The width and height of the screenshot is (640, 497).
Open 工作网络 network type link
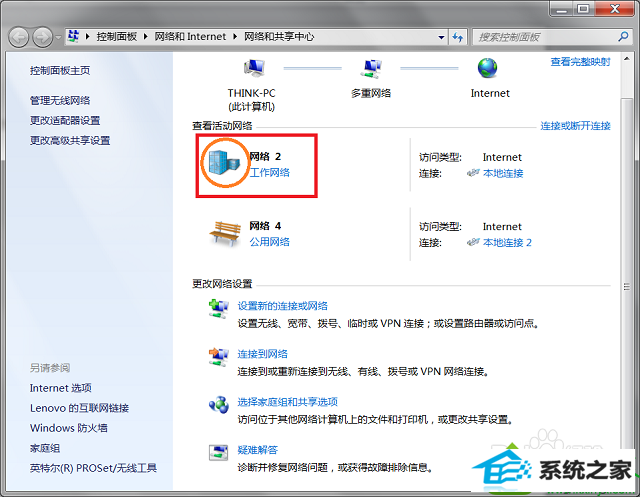[269, 173]
